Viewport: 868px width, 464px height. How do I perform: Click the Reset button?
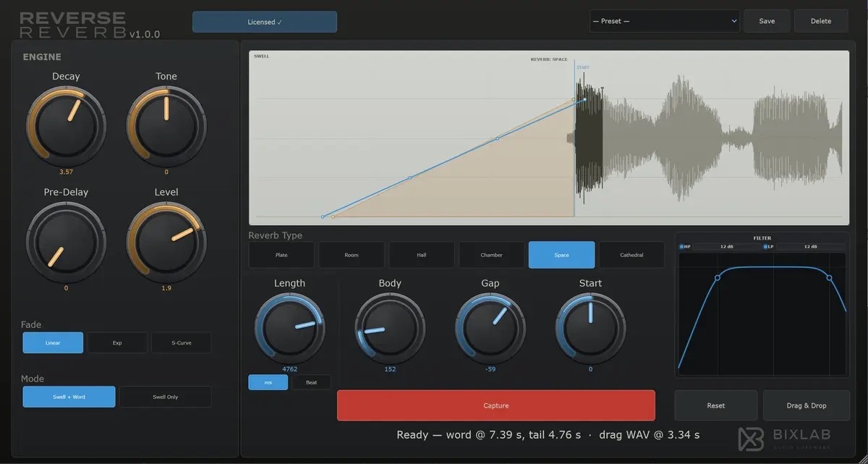pos(716,405)
